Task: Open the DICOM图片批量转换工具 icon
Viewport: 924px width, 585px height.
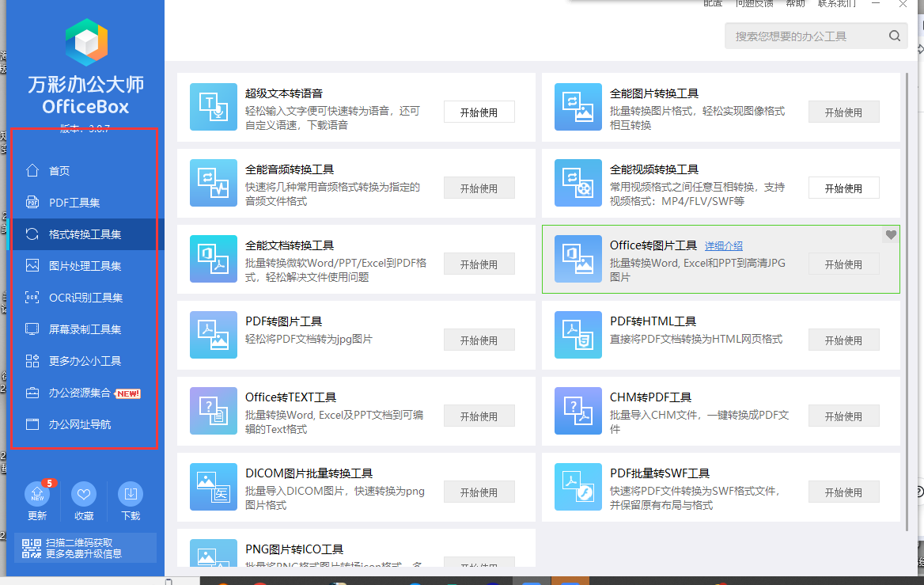Action: tap(214, 487)
